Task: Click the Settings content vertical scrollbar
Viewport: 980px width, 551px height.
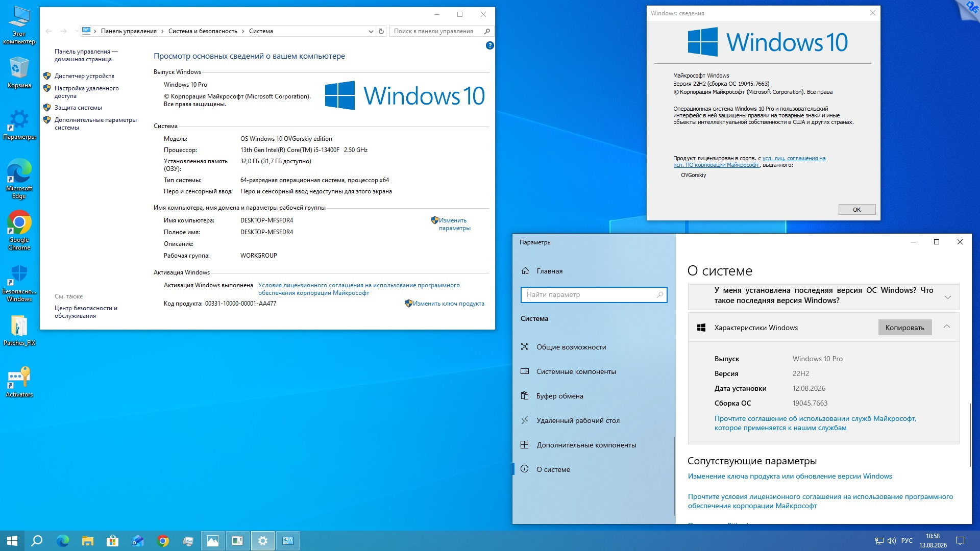Action: coord(970,435)
